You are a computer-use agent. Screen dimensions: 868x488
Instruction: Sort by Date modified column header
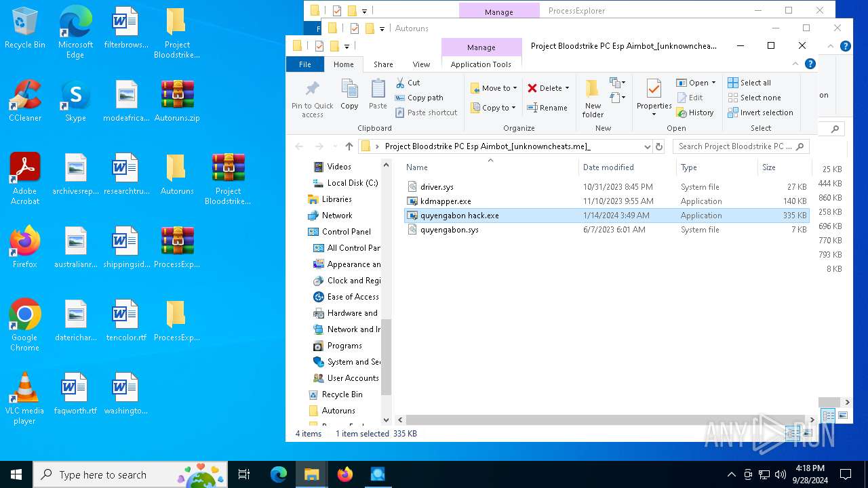[627, 167]
